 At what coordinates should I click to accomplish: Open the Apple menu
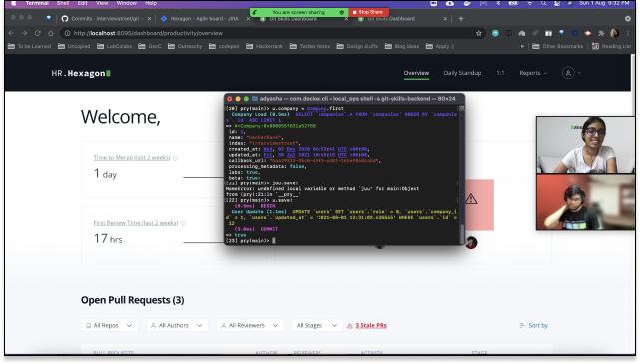click(x=13, y=3)
